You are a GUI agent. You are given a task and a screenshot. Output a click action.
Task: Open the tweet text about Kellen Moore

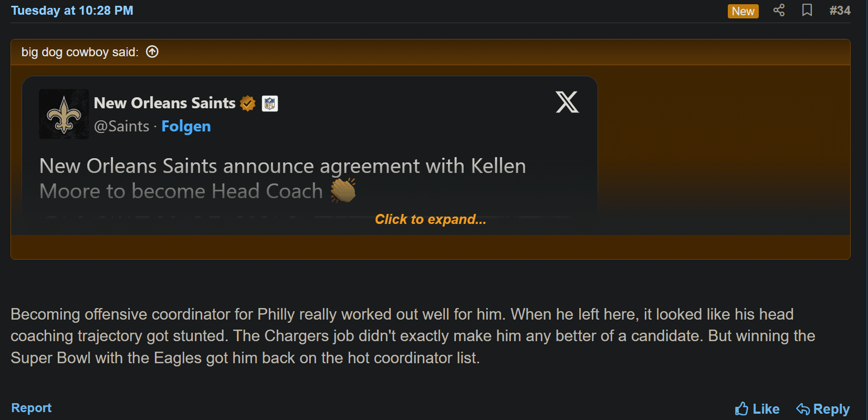tap(283, 179)
